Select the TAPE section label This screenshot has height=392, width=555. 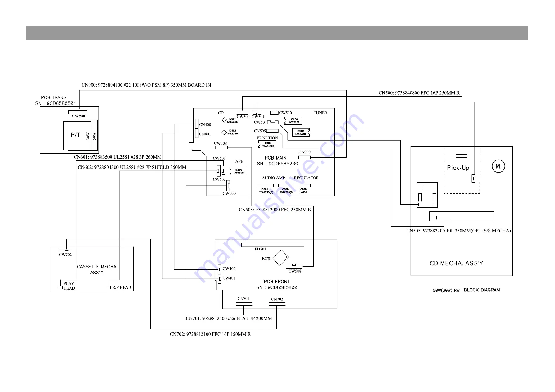coord(238,161)
